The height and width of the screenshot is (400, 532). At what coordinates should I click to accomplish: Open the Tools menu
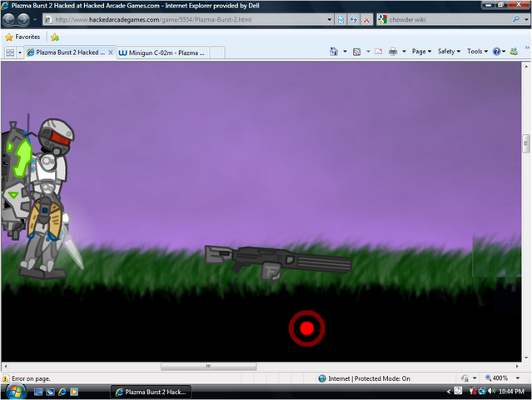(477, 52)
